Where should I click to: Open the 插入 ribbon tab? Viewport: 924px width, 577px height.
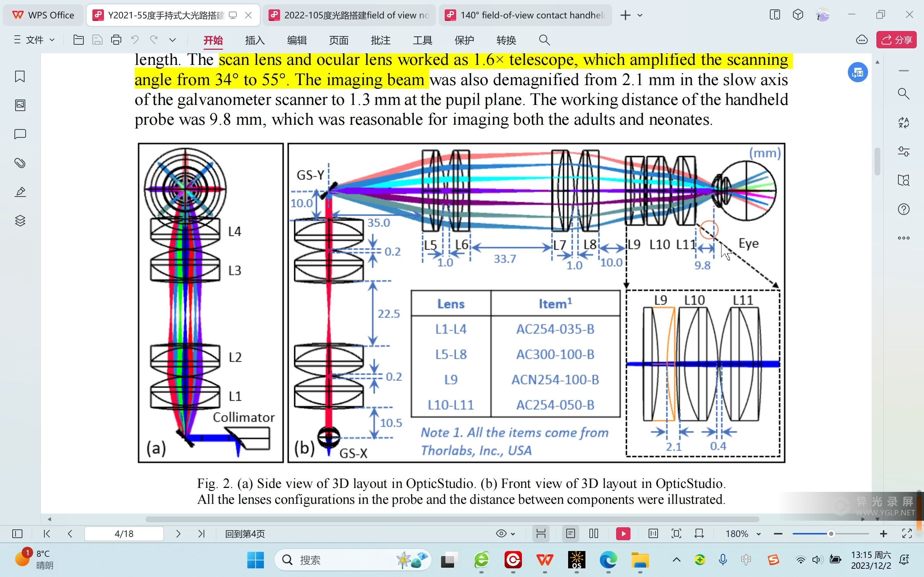point(256,40)
